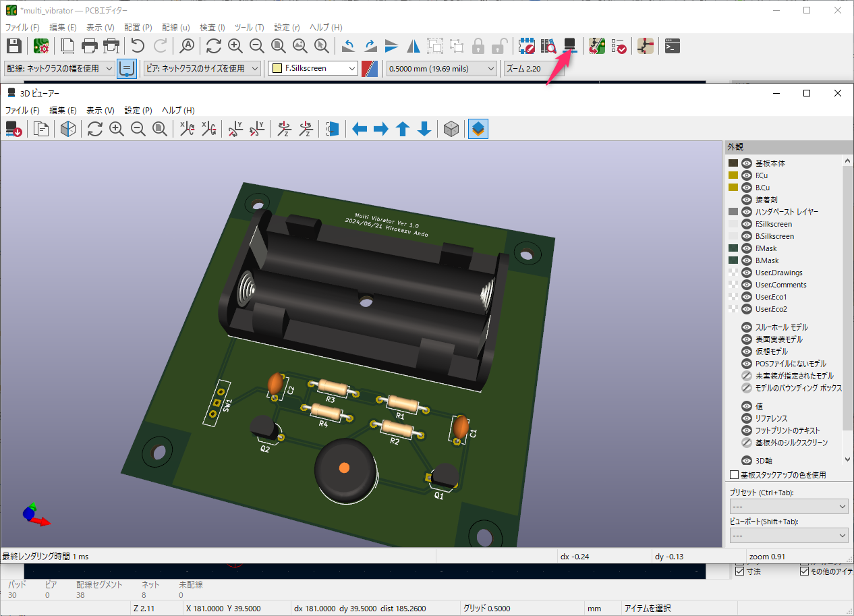Open the プリセット (Ctrl+Tab) dropdown
Screen dimensions: 854x616
pos(789,506)
